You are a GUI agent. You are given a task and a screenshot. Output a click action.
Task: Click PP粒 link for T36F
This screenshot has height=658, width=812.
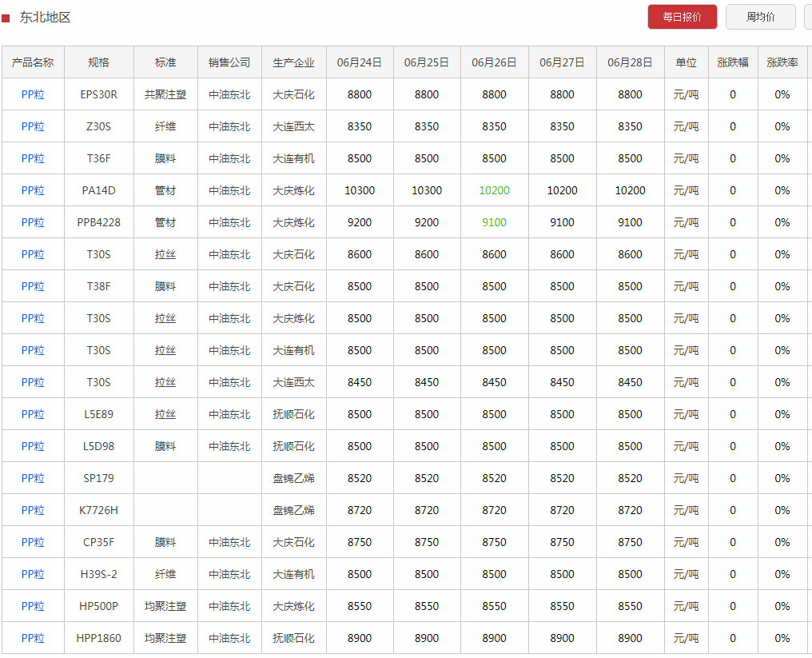click(x=33, y=158)
